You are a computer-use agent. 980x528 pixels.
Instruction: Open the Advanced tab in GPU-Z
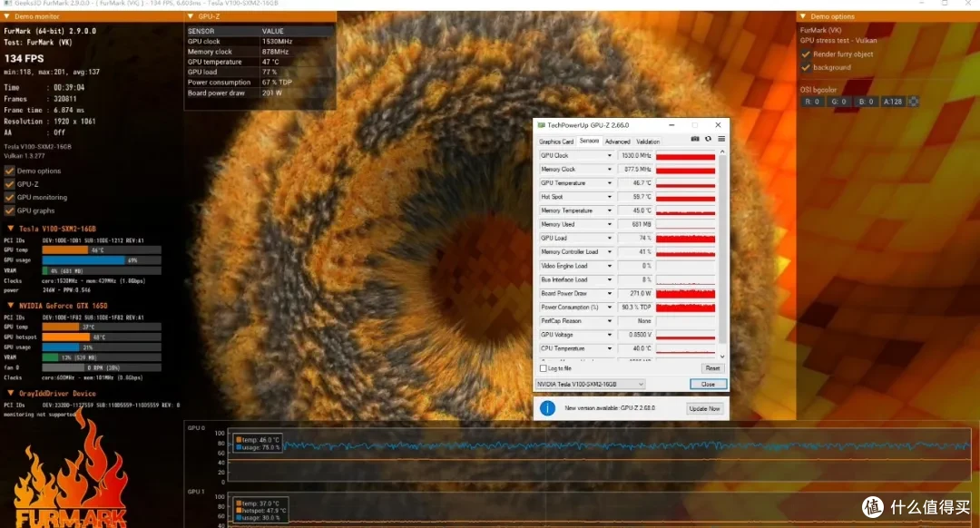[x=618, y=142]
